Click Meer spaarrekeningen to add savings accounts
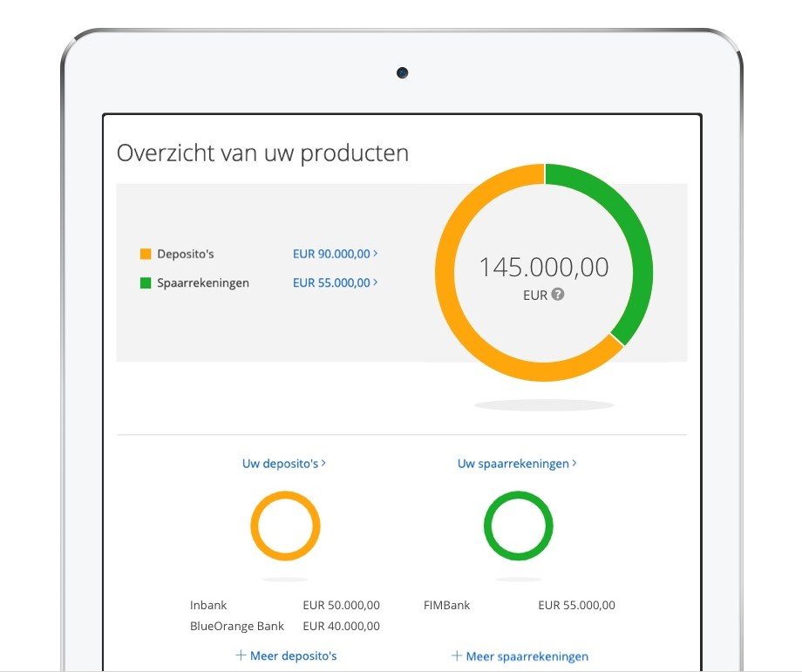 pos(520,656)
